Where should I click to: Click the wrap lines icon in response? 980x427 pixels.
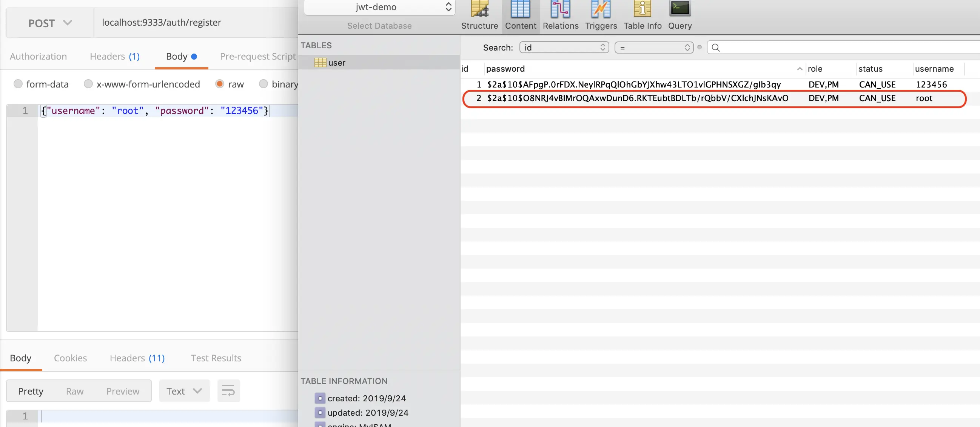click(228, 390)
